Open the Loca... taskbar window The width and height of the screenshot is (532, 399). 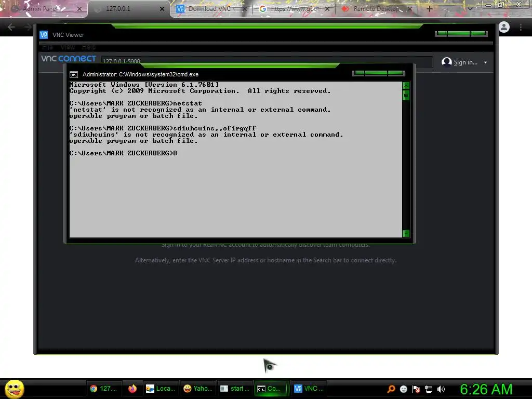[x=160, y=389]
